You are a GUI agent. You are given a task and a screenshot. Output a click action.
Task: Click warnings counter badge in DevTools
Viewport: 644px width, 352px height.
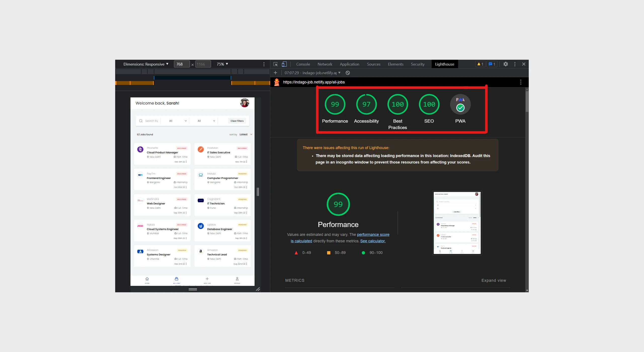pyautogui.click(x=480, y=64)
